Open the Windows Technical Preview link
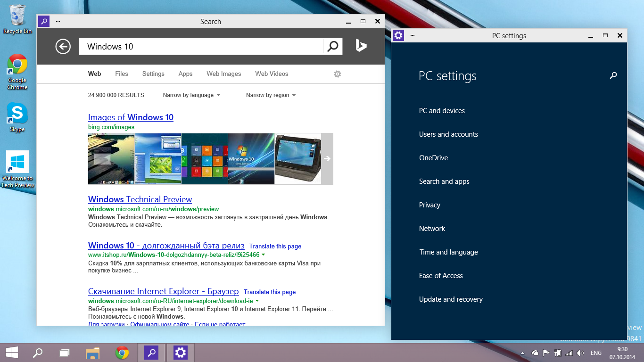 pos(140,199)
